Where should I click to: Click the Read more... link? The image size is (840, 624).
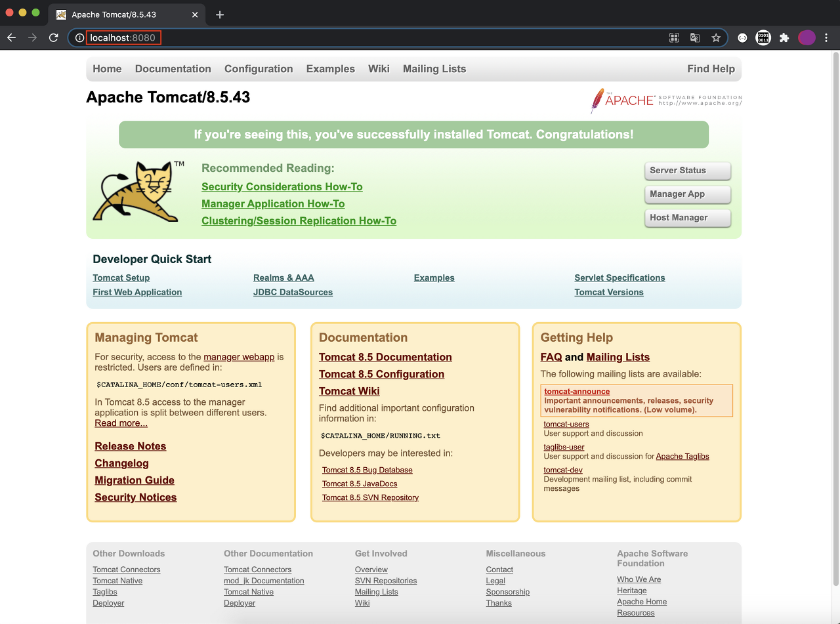click(x=121, y=423)
